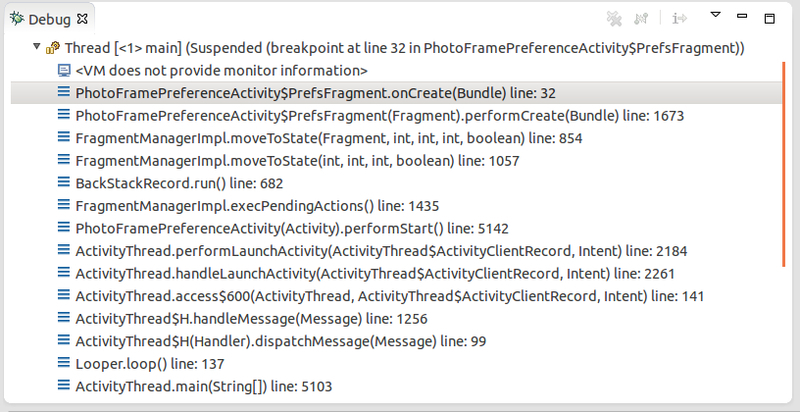This screenshot has width=800, height=412.
Task: Toggle the Use Step Filters icon
Action: click(680, 19)
